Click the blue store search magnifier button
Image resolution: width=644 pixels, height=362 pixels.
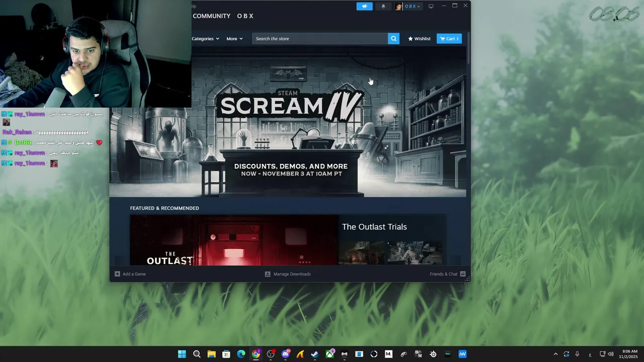[393, 39]
